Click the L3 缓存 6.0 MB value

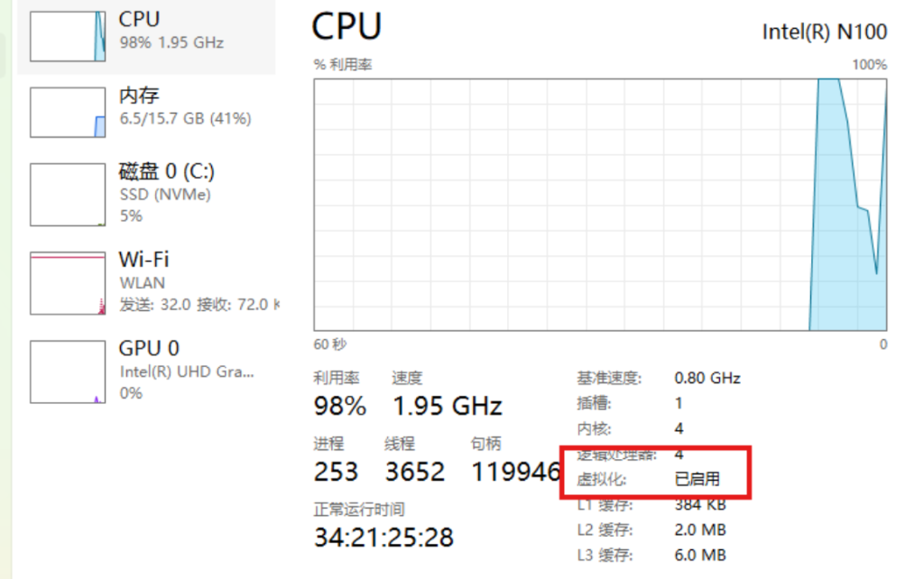700,555
